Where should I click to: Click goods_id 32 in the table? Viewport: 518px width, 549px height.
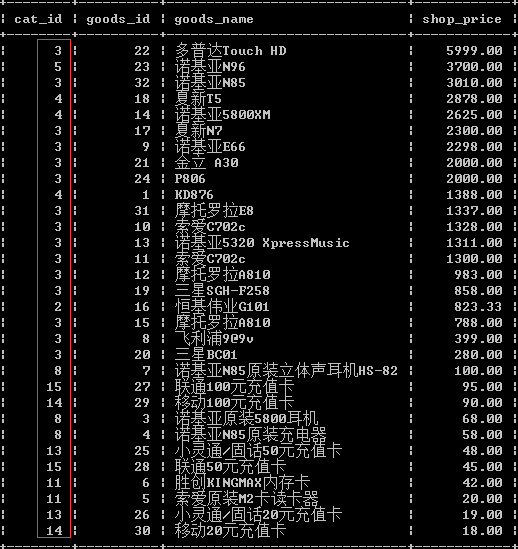pos(142,83)
